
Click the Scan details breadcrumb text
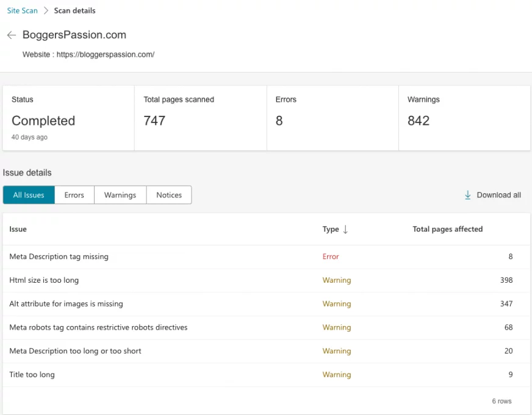(x=74, y=10)
